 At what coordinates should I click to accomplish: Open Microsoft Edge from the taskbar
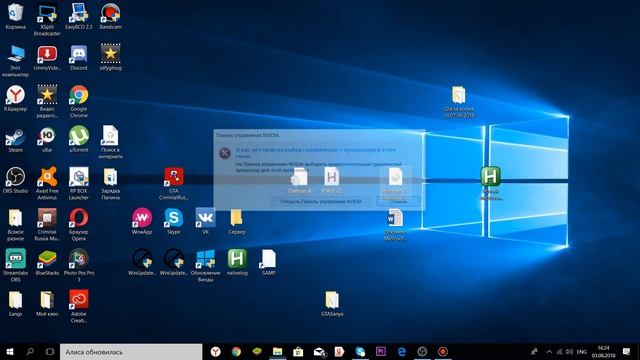402,351
